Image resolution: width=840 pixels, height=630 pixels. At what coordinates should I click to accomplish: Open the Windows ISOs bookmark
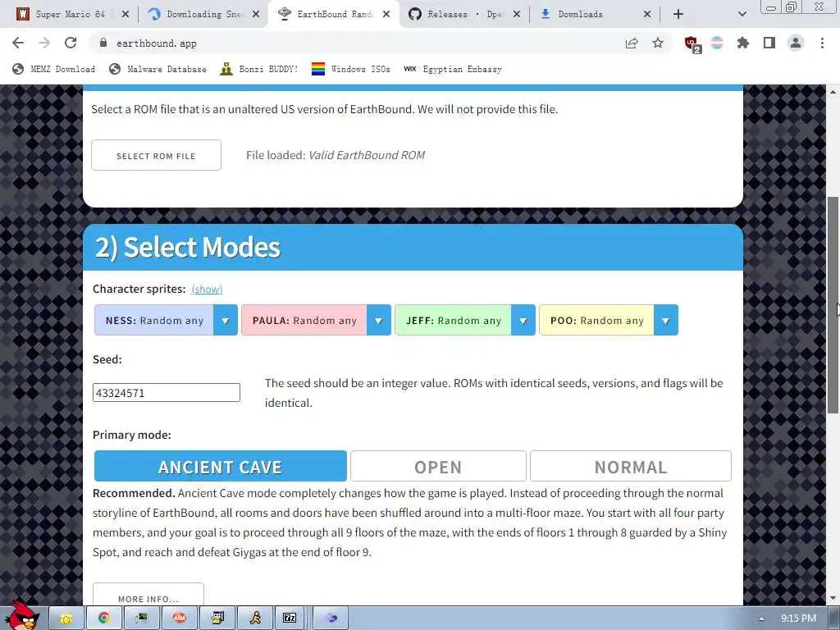351,69
